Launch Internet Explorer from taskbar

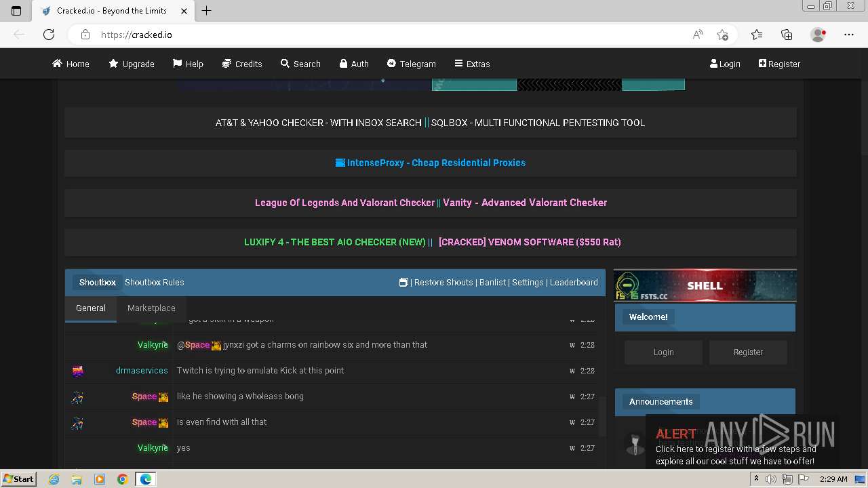tap(54, 479)
